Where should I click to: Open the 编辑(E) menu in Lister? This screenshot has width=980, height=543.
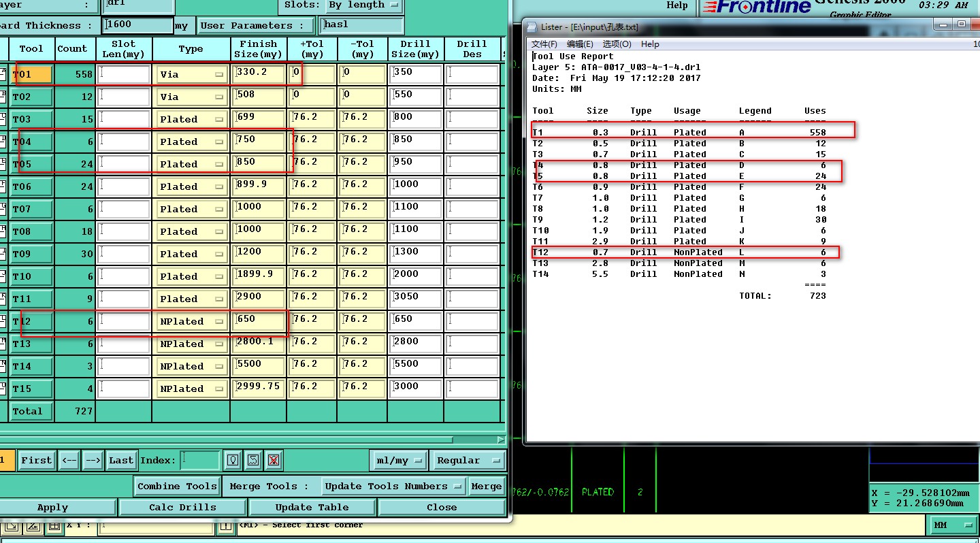tap(580, 44)
